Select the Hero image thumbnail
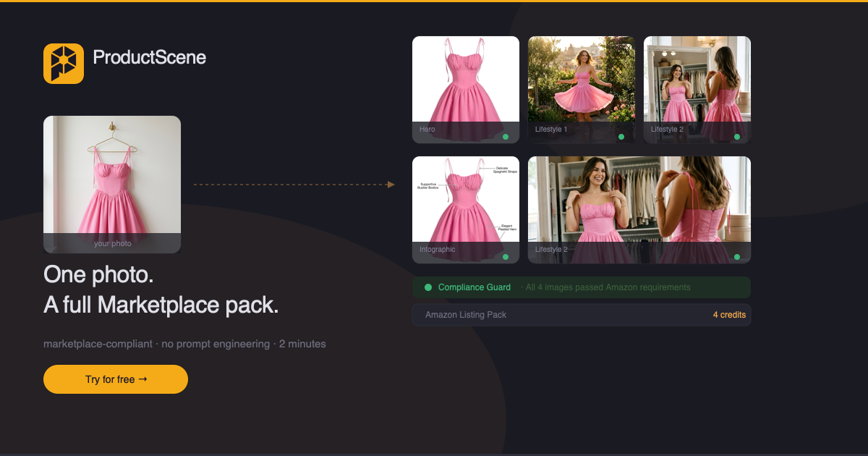868x456 pixels. click(x=466, y=90)
